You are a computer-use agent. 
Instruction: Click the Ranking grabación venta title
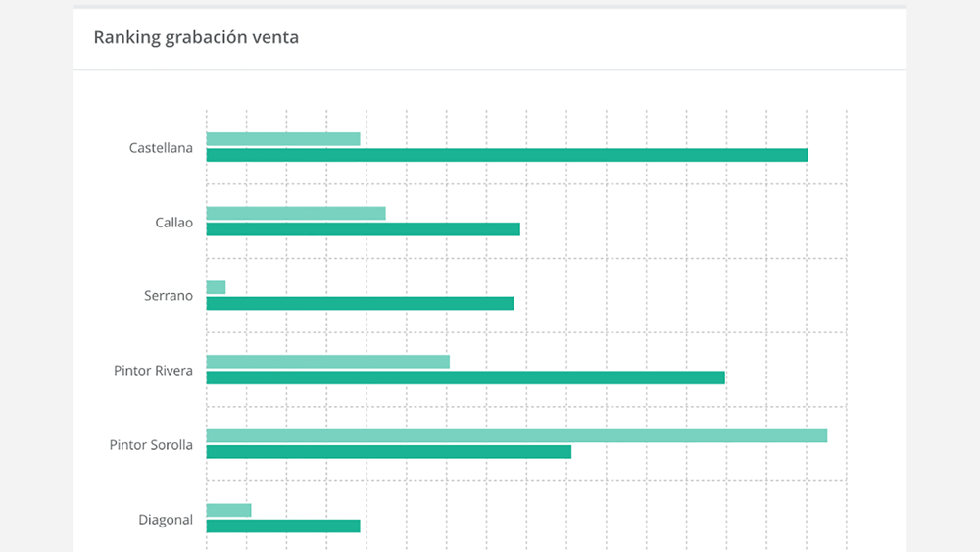tap(196, 37)
